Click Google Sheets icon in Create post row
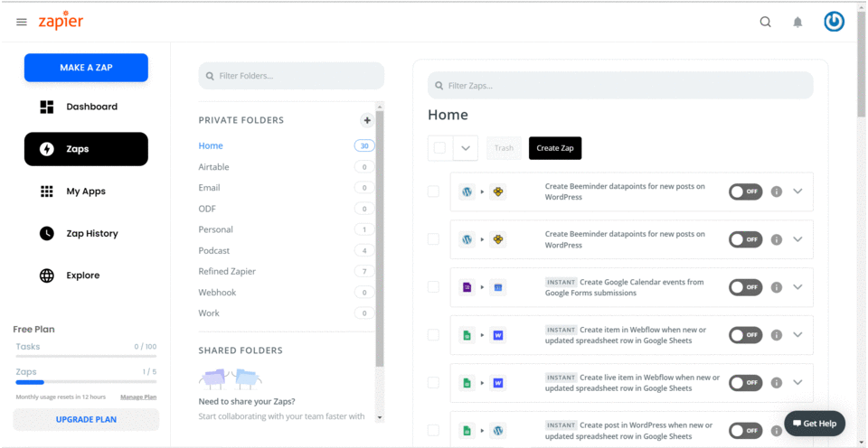 (467, 430)
